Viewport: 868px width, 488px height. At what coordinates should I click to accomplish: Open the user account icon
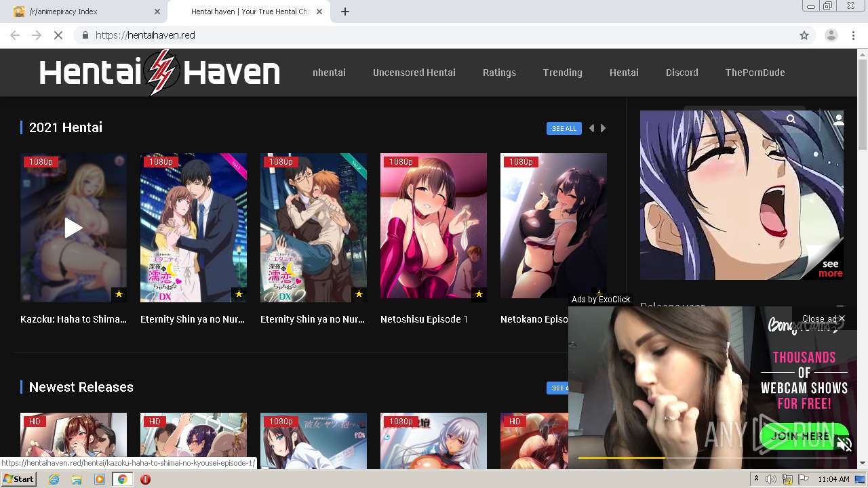pos(839,120)
